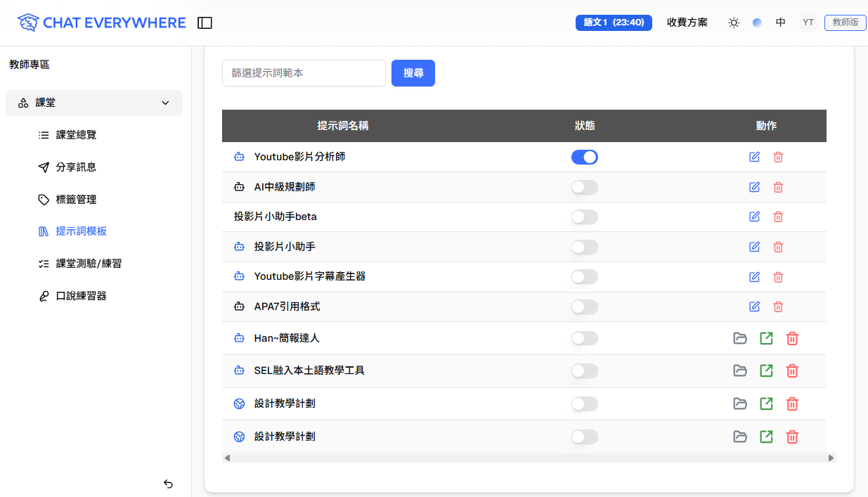Screen dimensions: 868x497
Task: Enable the SEL融入本土語教學工具 toggle
Action: tap(585, 370)
